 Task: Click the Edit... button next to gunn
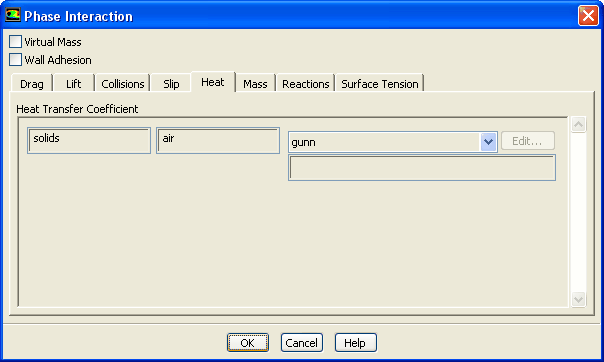[x=528, y=141]
